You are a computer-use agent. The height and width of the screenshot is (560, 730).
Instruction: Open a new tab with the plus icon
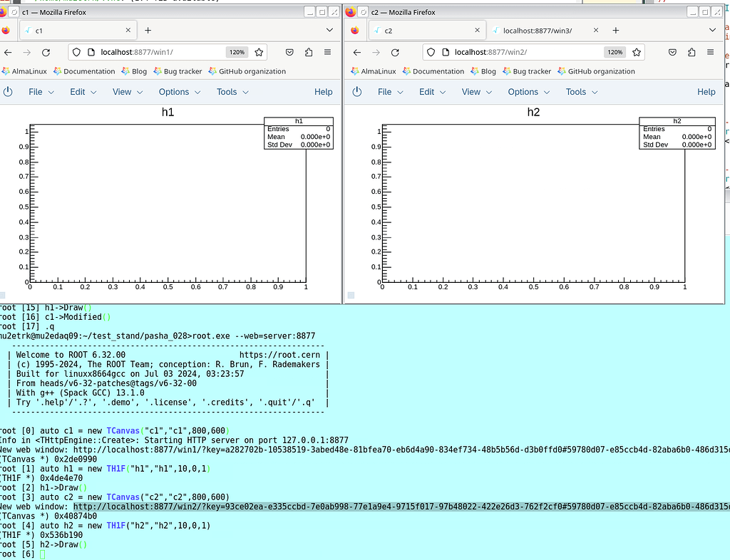pyautogui.click(x=148, y=30)
